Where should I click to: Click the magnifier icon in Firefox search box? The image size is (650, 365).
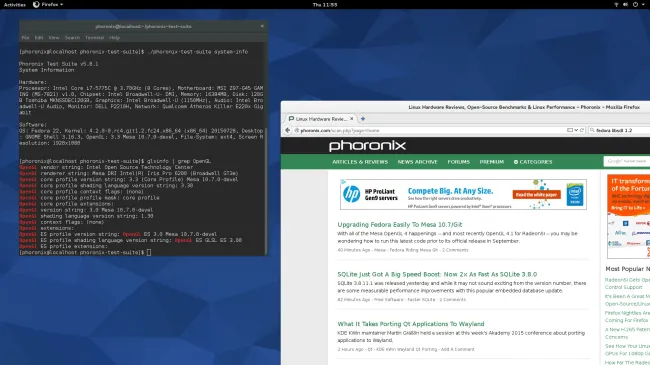tap(592, 130)
